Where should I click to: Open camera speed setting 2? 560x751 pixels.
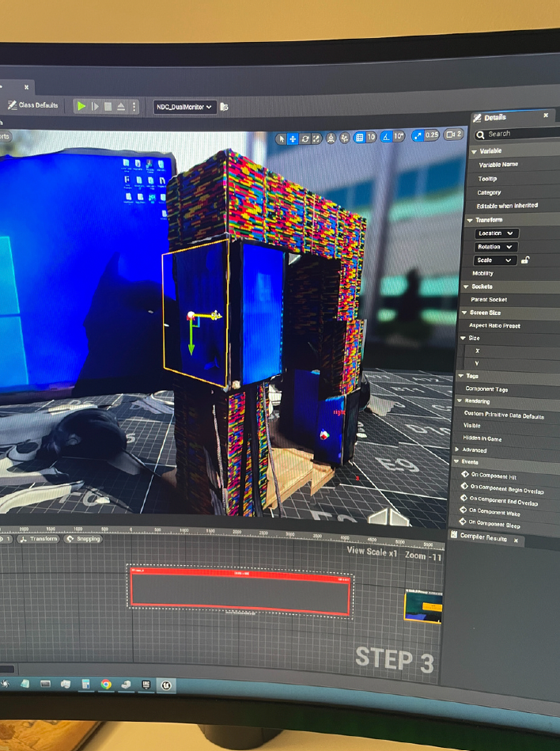click(x=454, y=135)
